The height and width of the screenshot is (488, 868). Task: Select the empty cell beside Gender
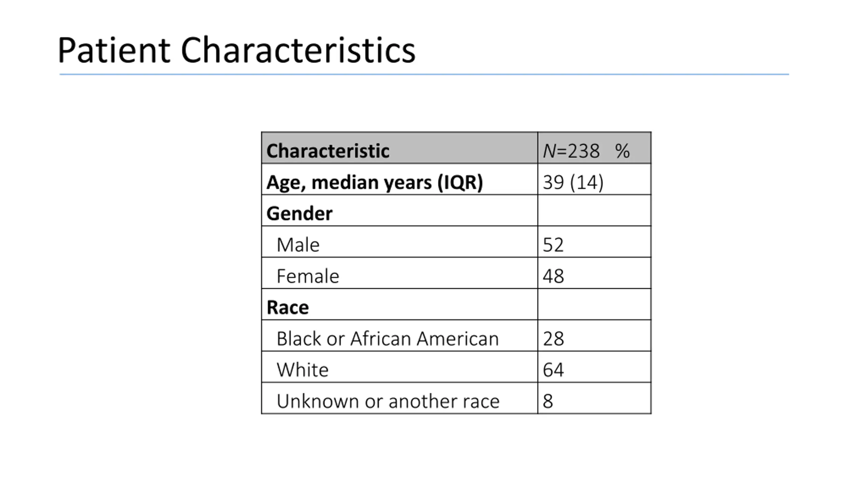pyautogui.click(x=594, y=210)
